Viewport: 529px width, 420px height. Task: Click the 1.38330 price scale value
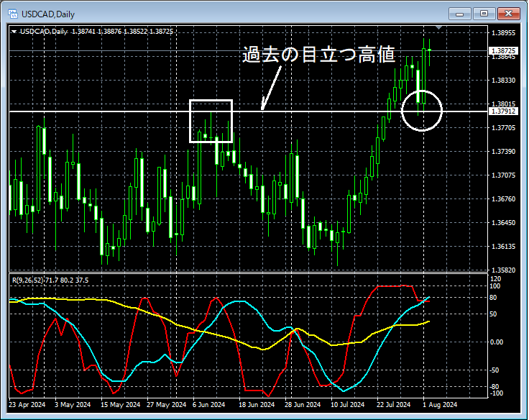[503, 81]
